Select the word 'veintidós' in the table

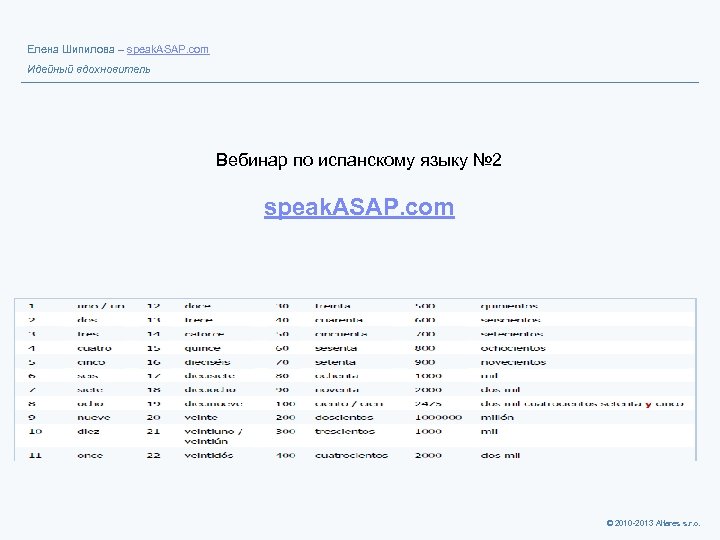208,455
